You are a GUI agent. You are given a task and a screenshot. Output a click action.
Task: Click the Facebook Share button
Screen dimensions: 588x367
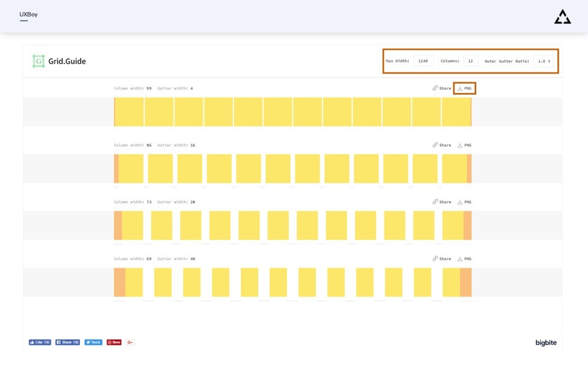coord(68,342)
